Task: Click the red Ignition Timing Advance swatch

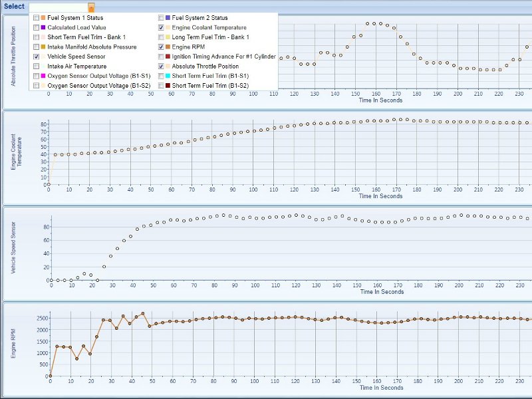Action: tap(168, 57)
